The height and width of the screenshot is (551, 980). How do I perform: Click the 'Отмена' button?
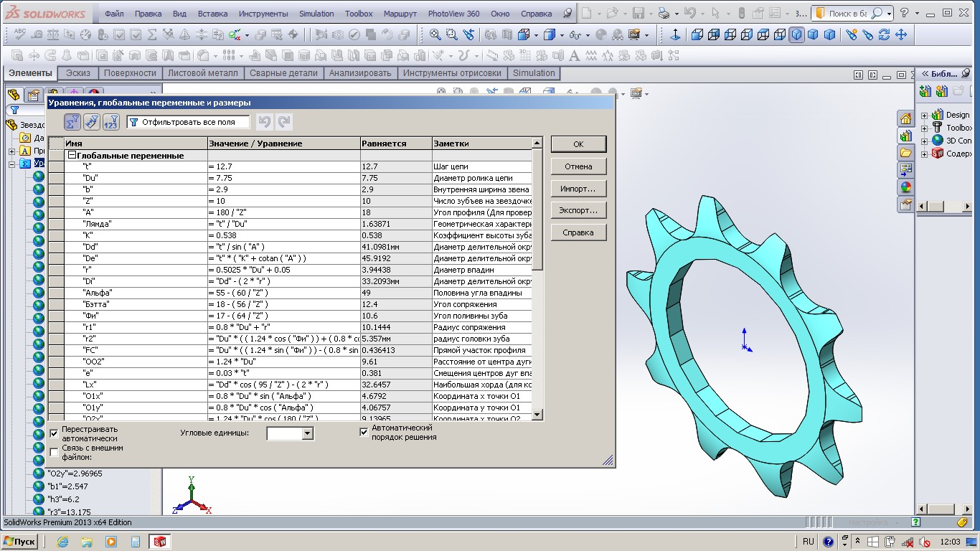pos(578,166)
